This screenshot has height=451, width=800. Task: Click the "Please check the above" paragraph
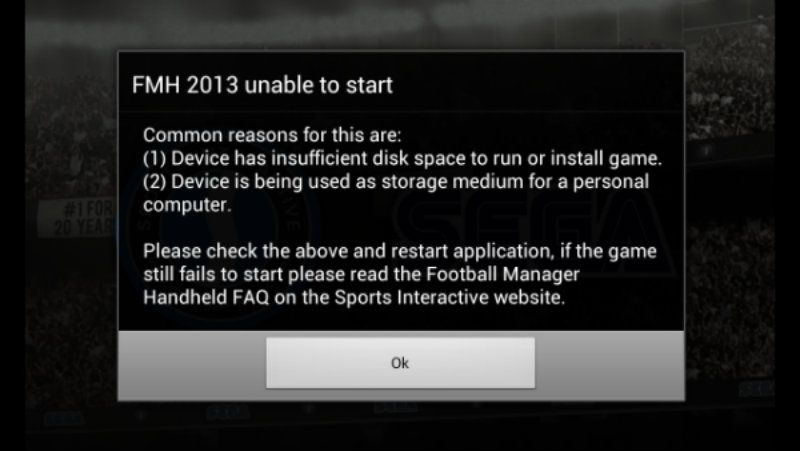pos(399,274)
